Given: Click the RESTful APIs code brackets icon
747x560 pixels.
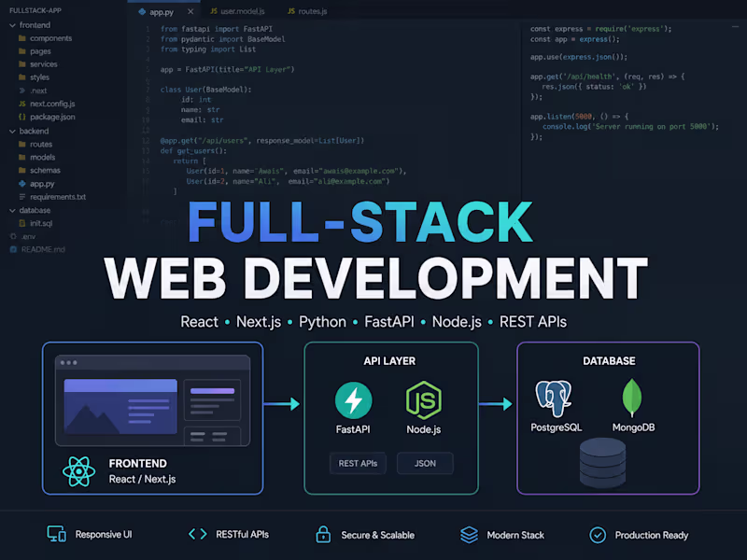Looking at the screenshot, I should tap(198, 534).
